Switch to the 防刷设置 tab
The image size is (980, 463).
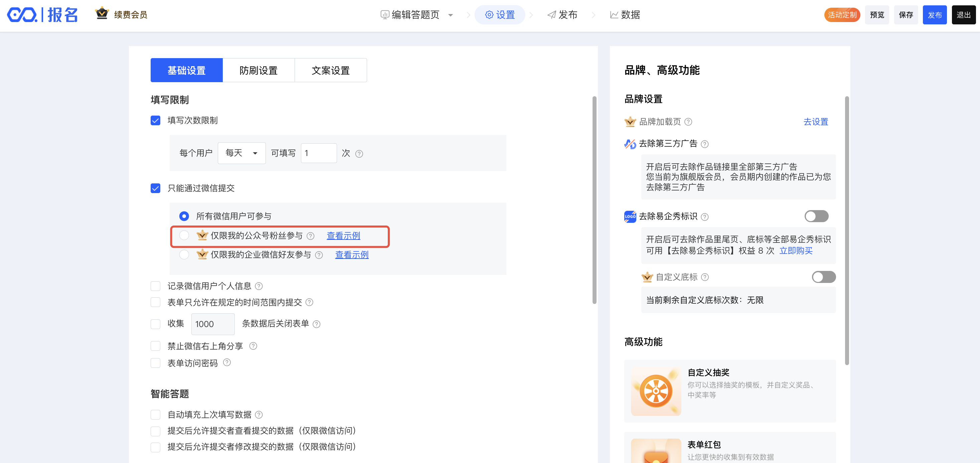pyautogui.click(x=258, y=70)
